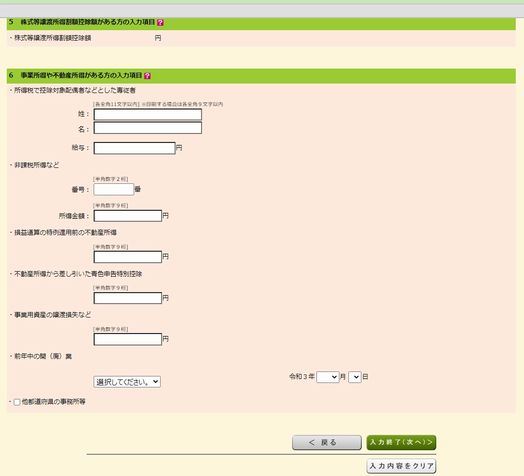This screenshot has width=524, height=476.
Task: Open the 選択してください dropdown
Action: (x=127, y=382)
